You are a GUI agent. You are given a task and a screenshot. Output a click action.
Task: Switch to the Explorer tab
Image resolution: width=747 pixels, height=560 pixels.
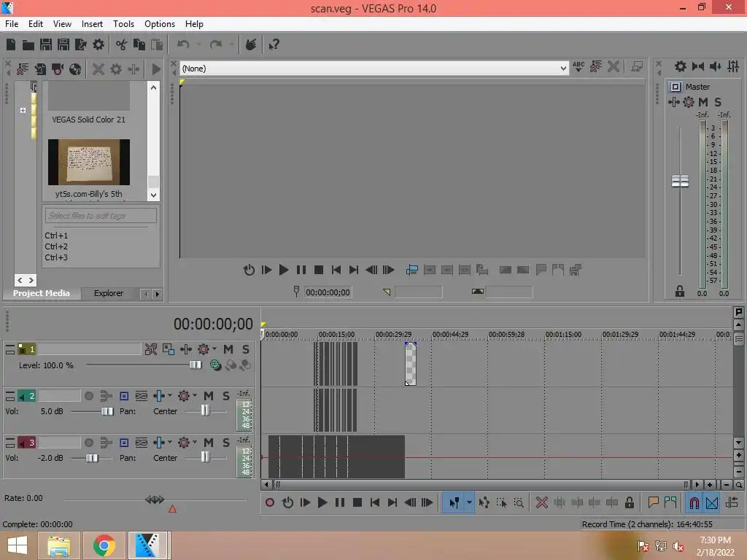click(109, 293)
